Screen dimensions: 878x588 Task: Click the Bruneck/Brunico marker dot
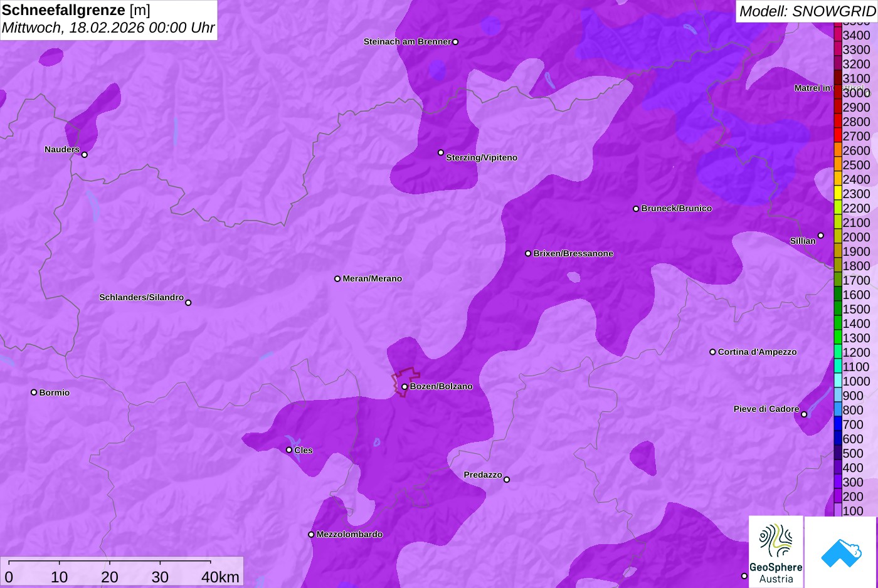tap(636, 209)
